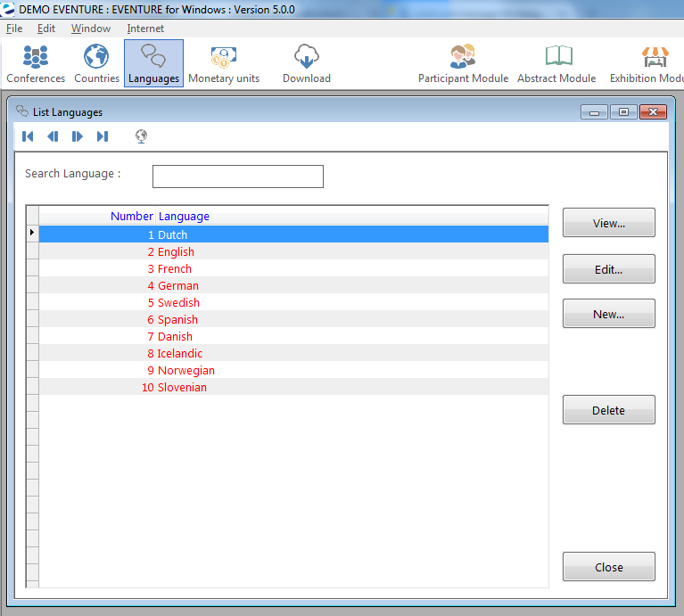Launch the Exhibition Module
Image resolution: width=684 pixels, height=616 pixels.
647,63
